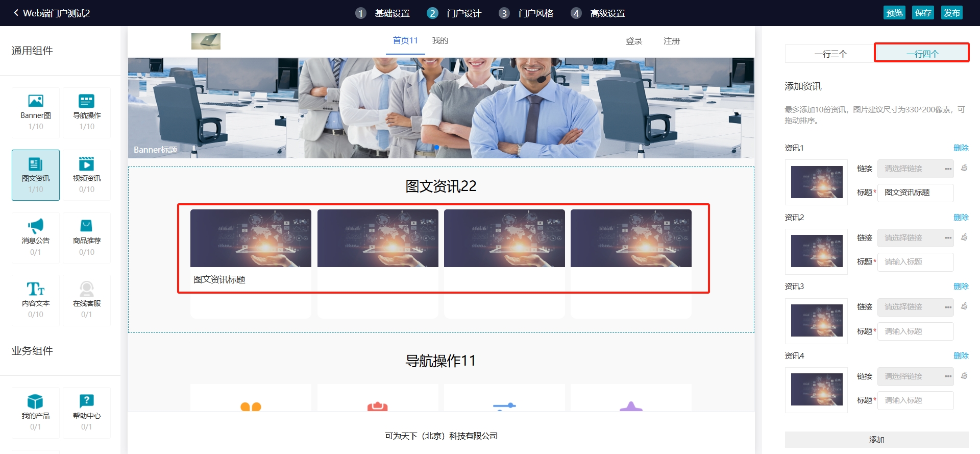Delete 资讯3 via 删除 link
The image size is (980, 454).
961,286
